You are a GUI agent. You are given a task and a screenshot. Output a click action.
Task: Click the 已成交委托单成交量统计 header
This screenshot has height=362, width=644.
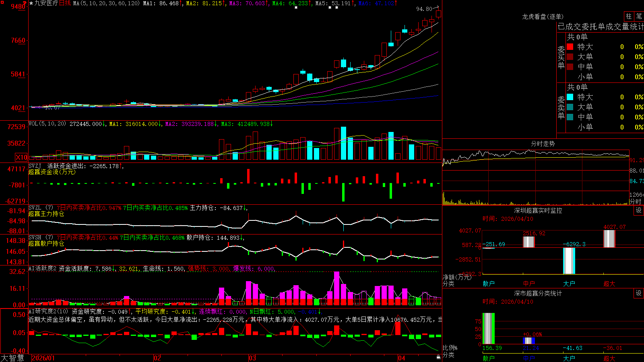point(601,27)
